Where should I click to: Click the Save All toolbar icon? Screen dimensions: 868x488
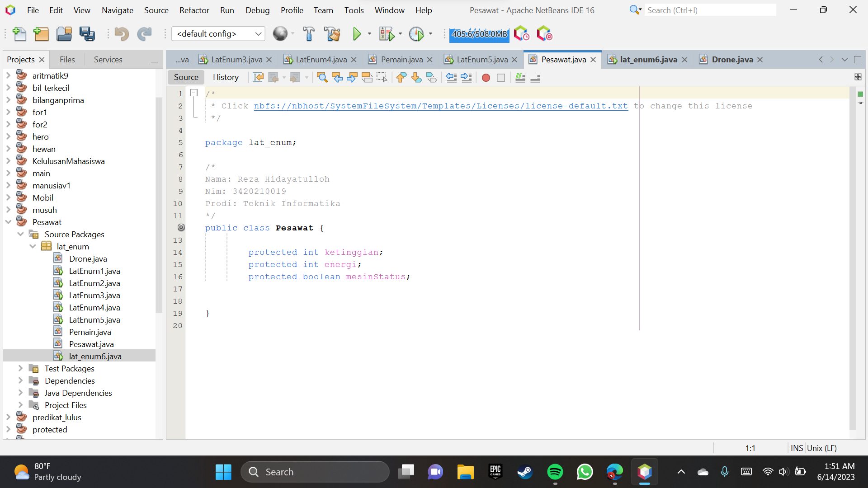tap(87, 34)
